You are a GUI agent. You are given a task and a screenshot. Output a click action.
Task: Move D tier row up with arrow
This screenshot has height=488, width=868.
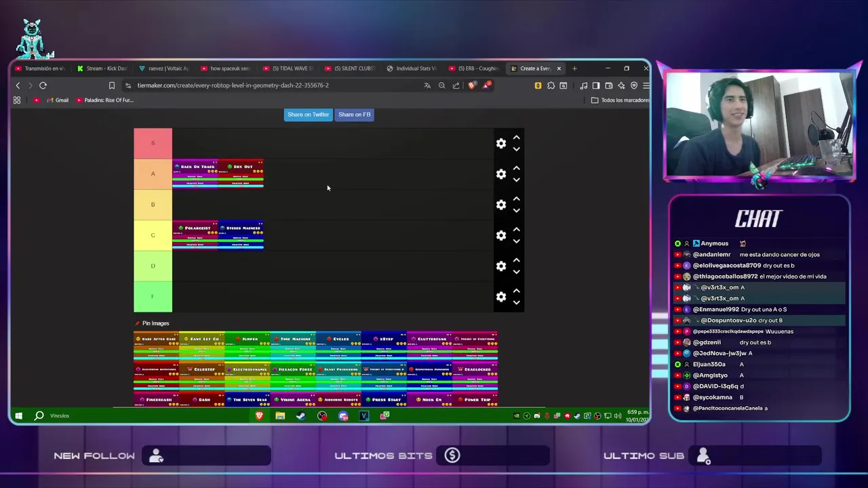[x=516, y=260]
